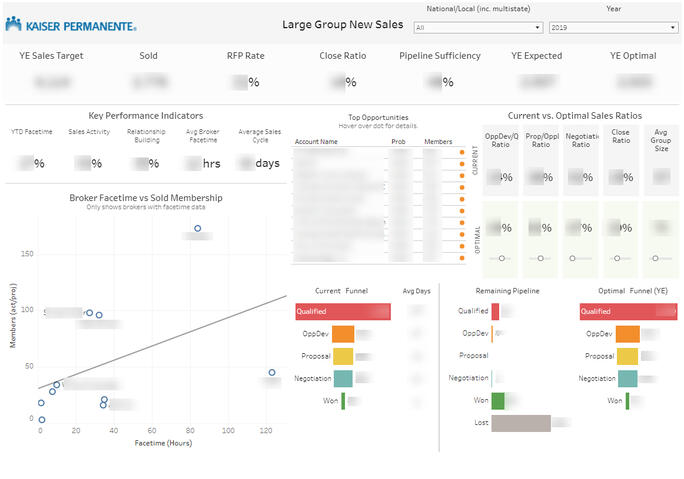Select the orange OppDev bar in Current Funnel
684x479 pixels.
[x=343, y=334]
